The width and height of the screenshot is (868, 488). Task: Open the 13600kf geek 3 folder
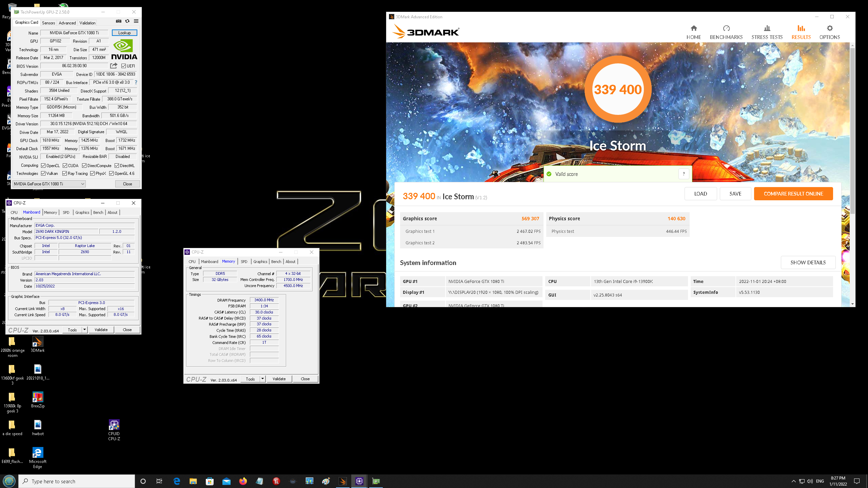pos(13,375)
